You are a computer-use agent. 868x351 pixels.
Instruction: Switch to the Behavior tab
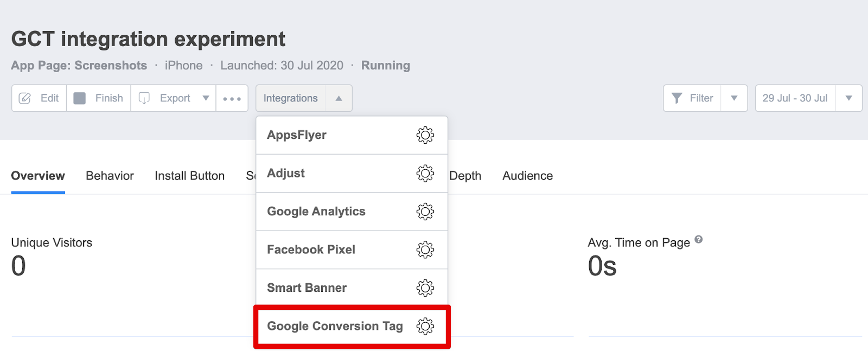tap(110, 176)
